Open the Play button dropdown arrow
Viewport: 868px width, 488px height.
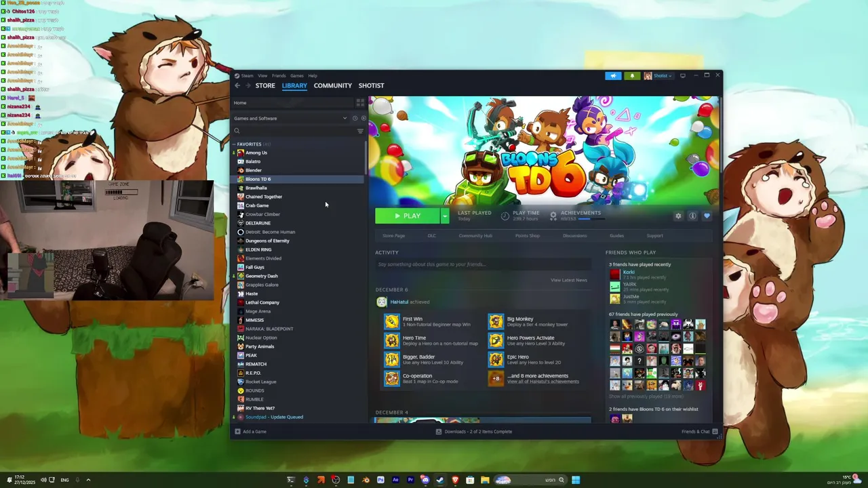coord(445,216)
